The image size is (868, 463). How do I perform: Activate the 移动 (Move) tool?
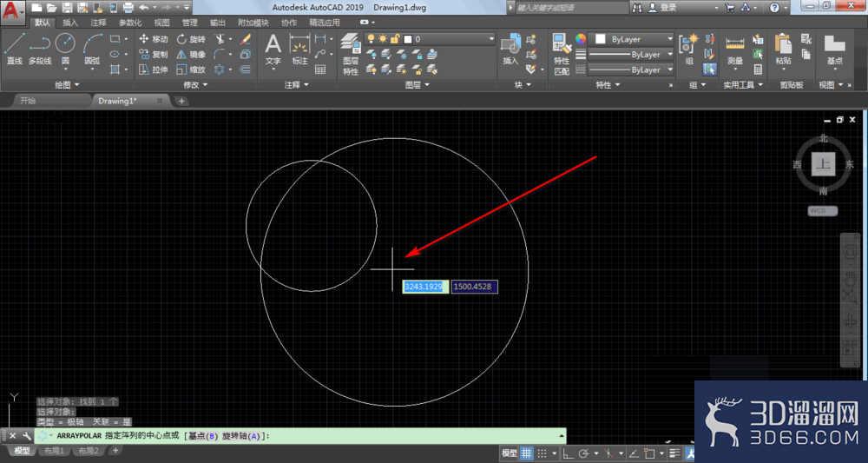pos(154,39)
